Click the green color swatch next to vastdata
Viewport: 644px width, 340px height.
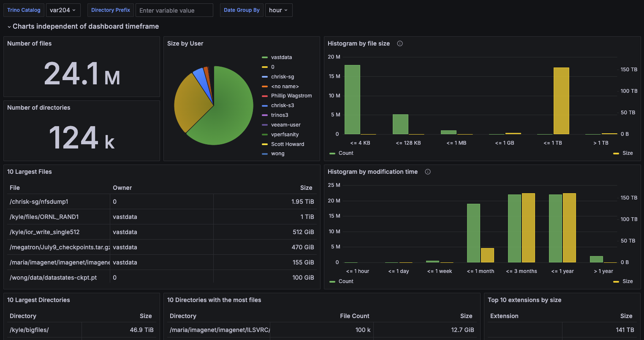click(265, 57)
